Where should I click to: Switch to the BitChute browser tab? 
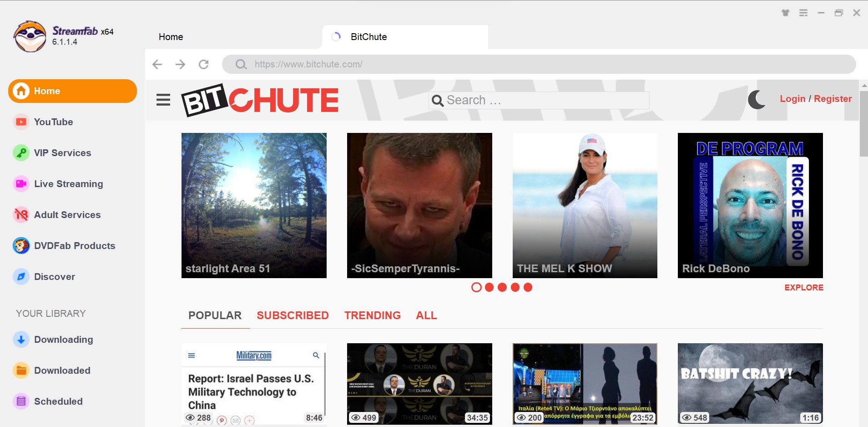pyautogui.click(x=405, y=37)
